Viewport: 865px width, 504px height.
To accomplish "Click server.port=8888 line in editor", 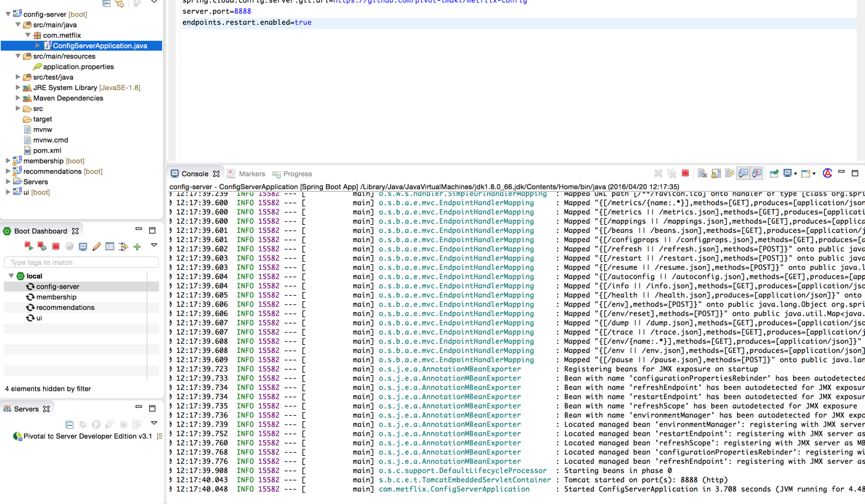I will tap(217, 11).
